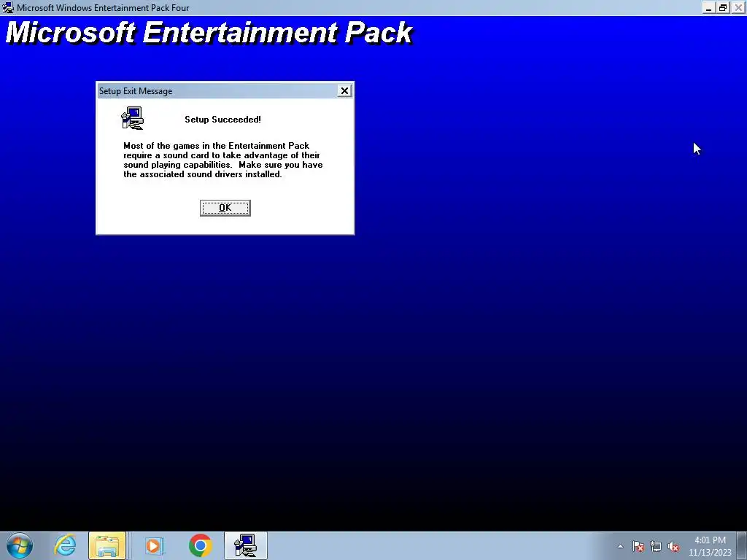Viewport: 747px width, 560px height.
Task: Click "Microsoft Entertainment Pack" banner heading
Action: tap(209, 33)
